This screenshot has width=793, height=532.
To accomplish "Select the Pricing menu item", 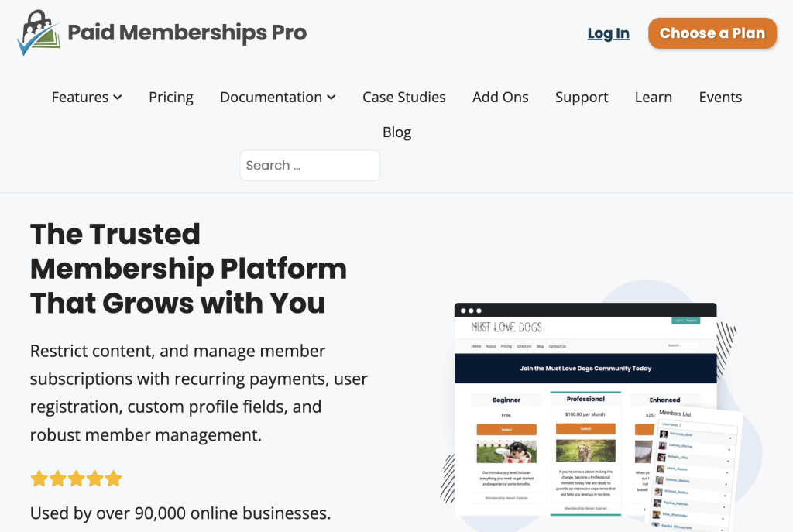I will [x=170, y=97].
